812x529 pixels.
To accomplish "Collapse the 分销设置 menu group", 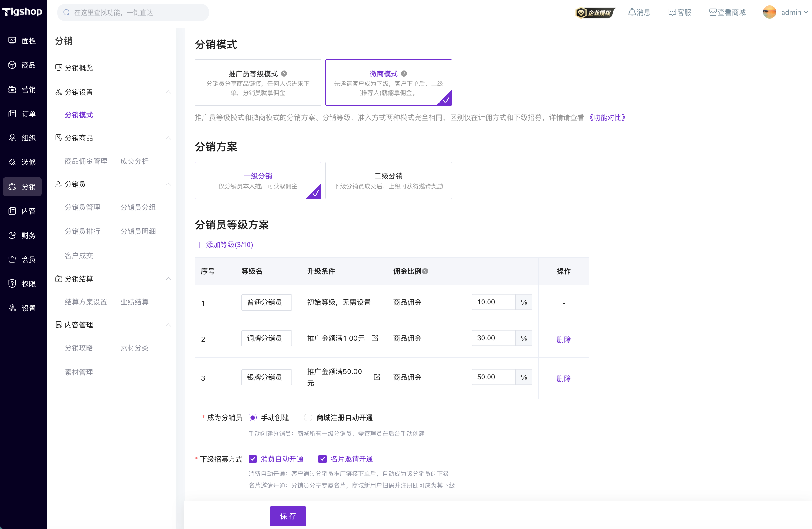I will click(x=168, y=92).
